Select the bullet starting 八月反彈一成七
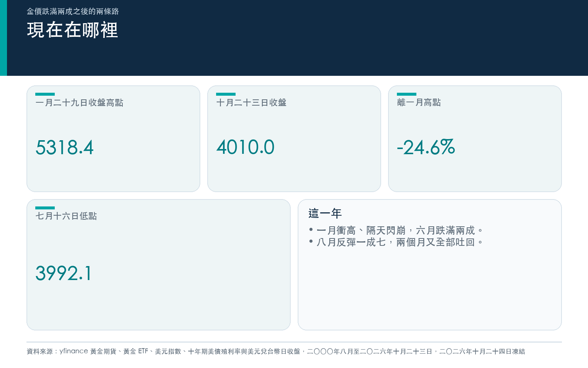 tap(396, 243)
